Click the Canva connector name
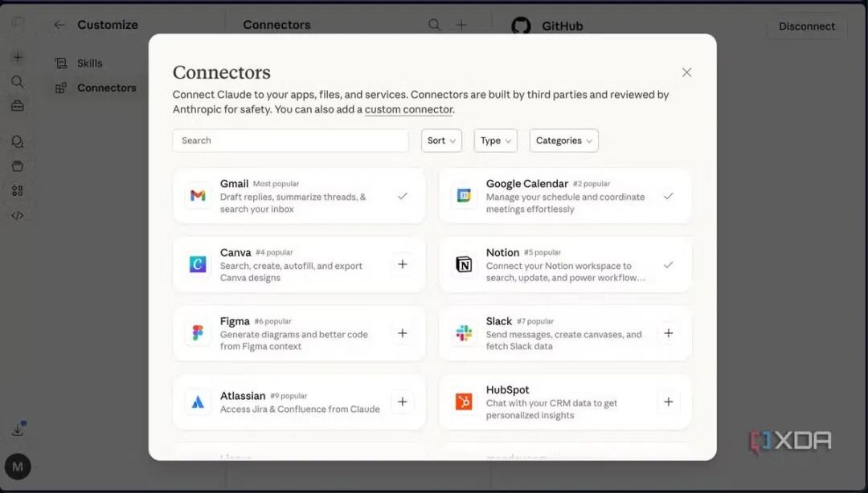 [235, 252]
